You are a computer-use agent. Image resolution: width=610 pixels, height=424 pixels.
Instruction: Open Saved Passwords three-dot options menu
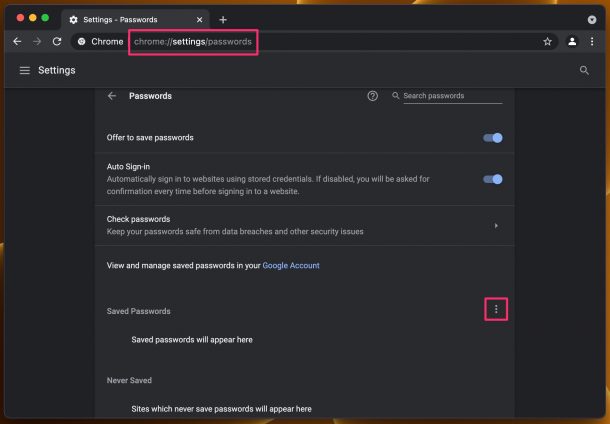coord(496,309)
